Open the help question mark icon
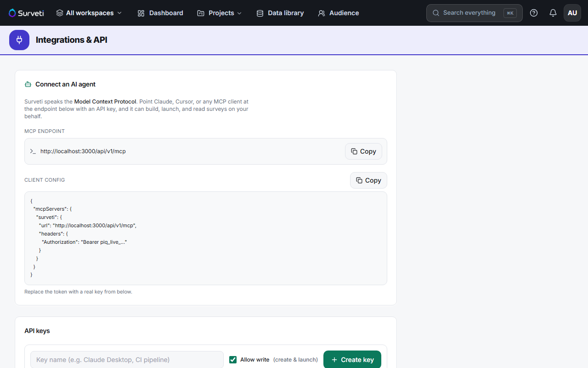Image resolution: width=588 pixels, height=368 pixels. tap(534, 13)
